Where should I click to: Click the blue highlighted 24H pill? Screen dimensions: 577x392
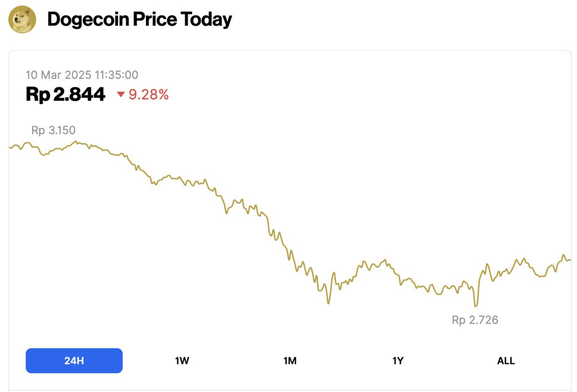[74, 360]
